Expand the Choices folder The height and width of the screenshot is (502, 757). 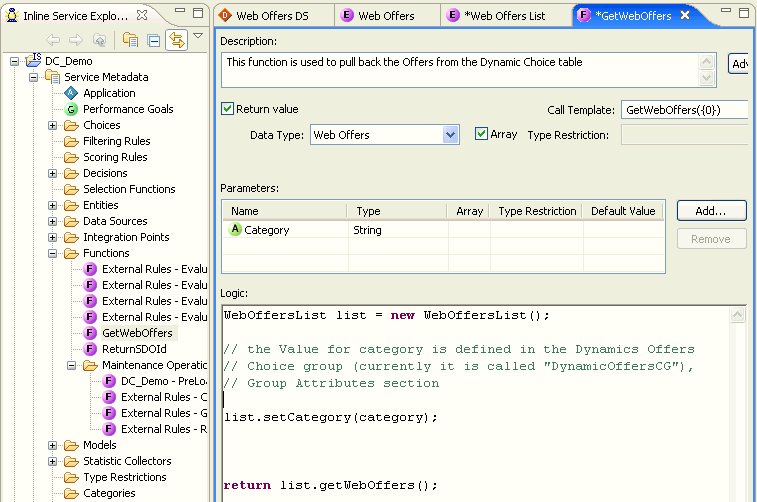click(x=52, y=125)
